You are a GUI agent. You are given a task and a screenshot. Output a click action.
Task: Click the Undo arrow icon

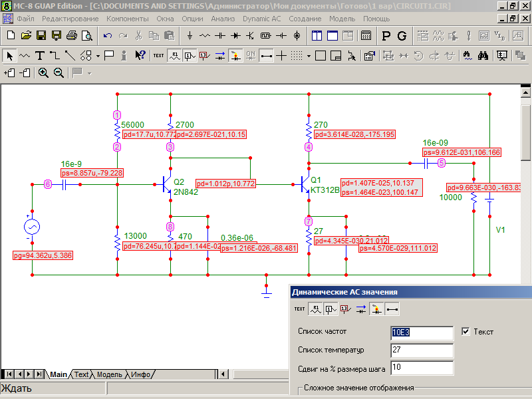107,35
